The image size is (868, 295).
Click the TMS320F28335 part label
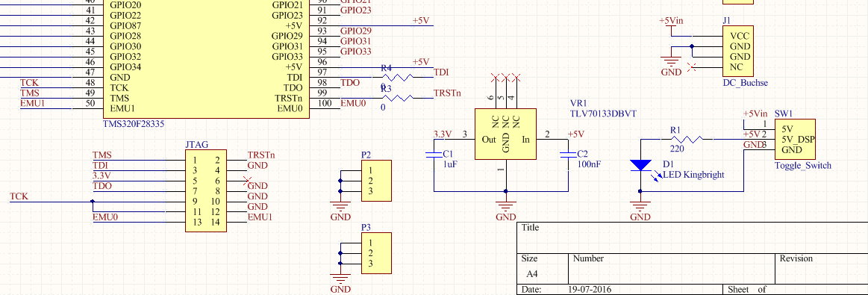point(134,125)
